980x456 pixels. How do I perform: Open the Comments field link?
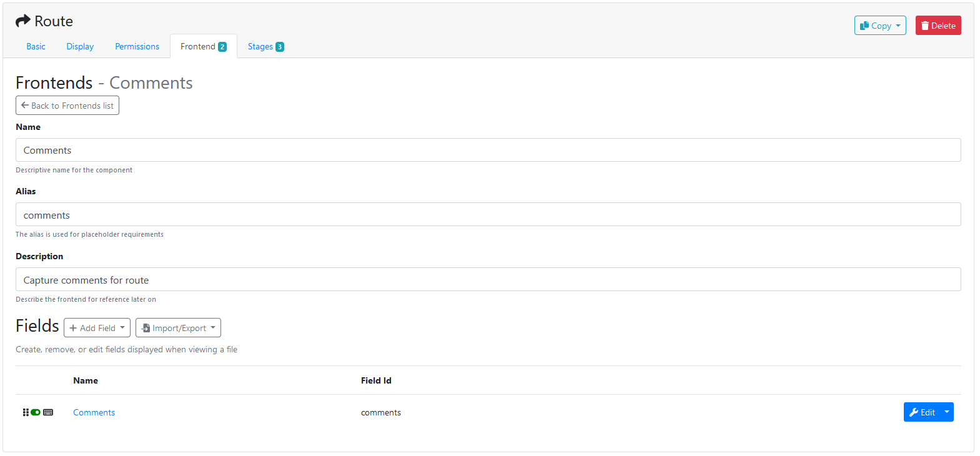94,412
